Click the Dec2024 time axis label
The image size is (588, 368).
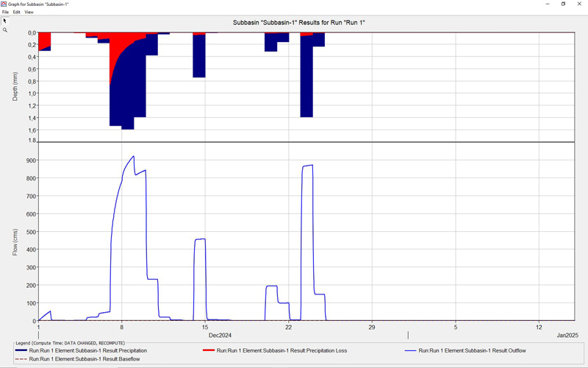click(x=220, y=336)
